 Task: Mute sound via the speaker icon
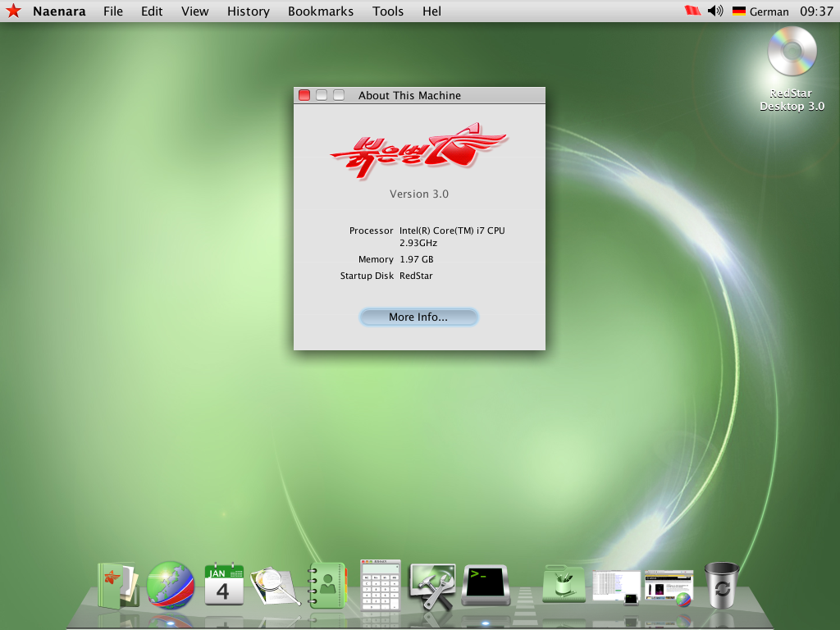(x=714, y=11)
